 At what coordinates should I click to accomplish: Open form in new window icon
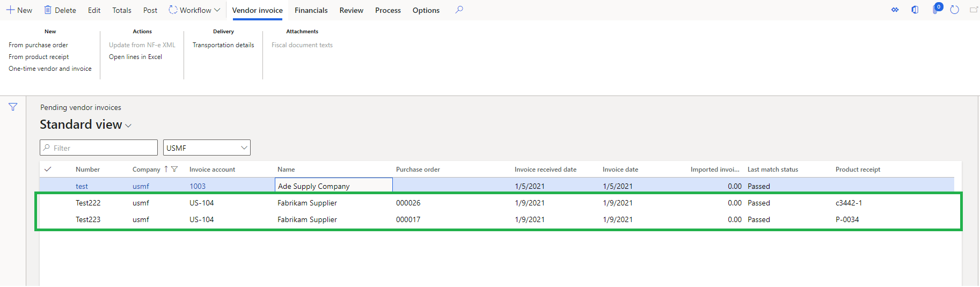pos(974,10)
